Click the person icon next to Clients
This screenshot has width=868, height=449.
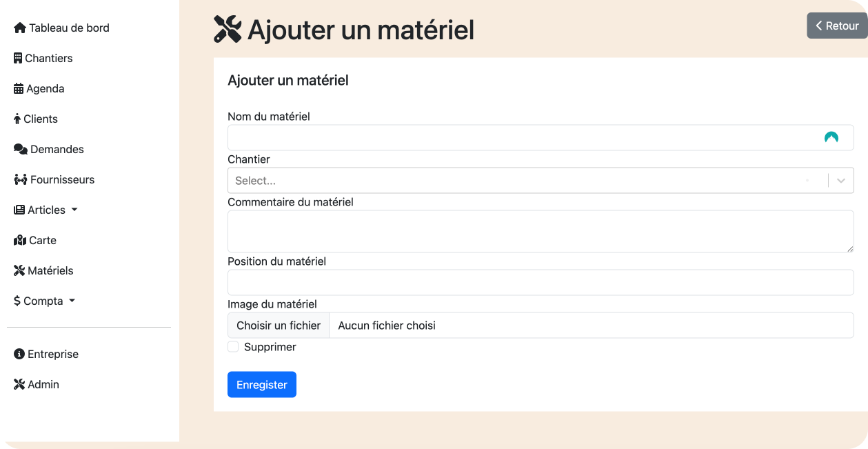(x=17, y=119)
